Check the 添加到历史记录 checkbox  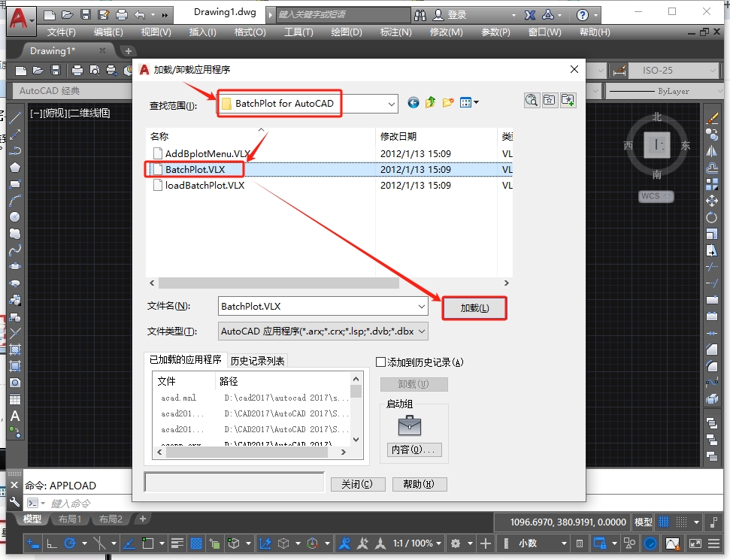[381, 362]
